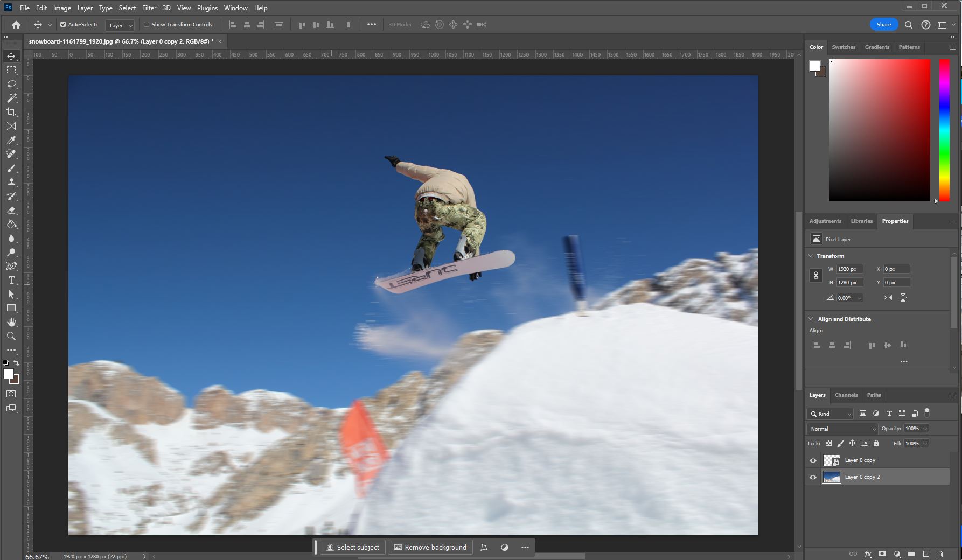Open the Image menu
962x560 pixels.
coord(62,8)
